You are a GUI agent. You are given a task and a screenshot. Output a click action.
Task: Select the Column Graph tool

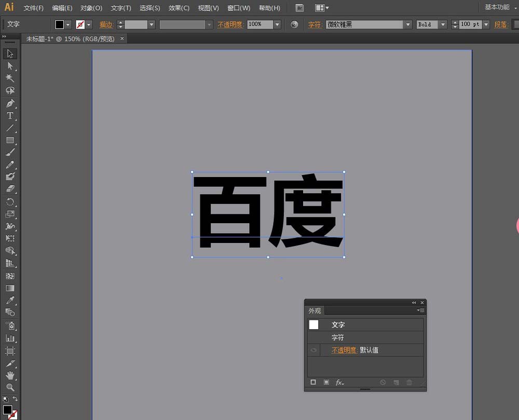tap(10, 338)
